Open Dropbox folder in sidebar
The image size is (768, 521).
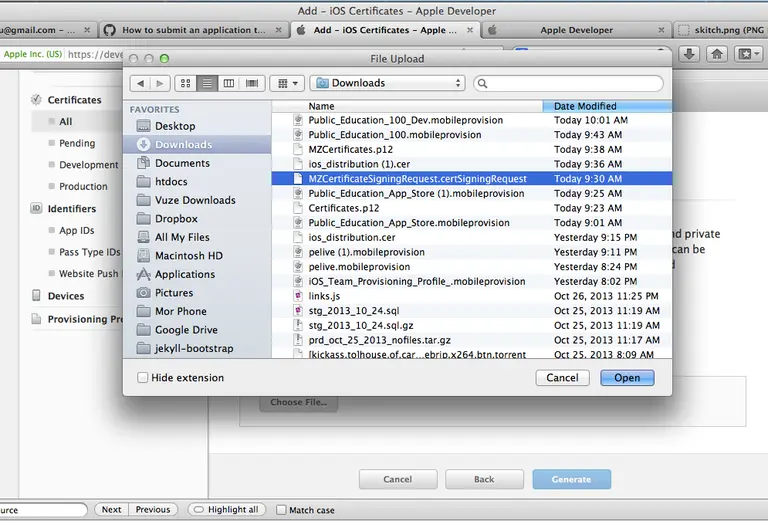click(x=196, y=219)
